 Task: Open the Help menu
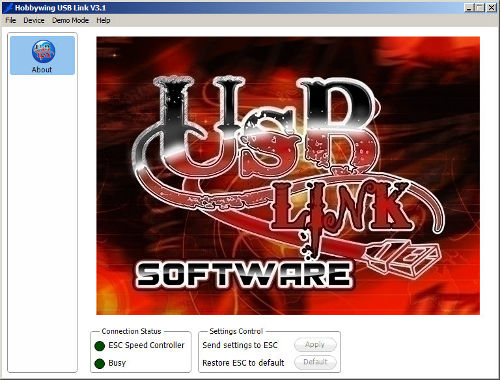103,20
